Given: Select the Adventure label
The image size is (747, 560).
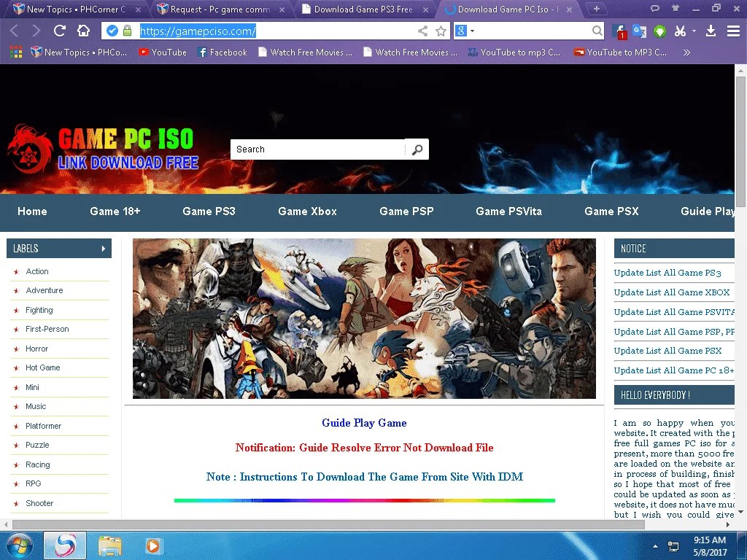Looking at the screenshot, I should pos(44,290).
